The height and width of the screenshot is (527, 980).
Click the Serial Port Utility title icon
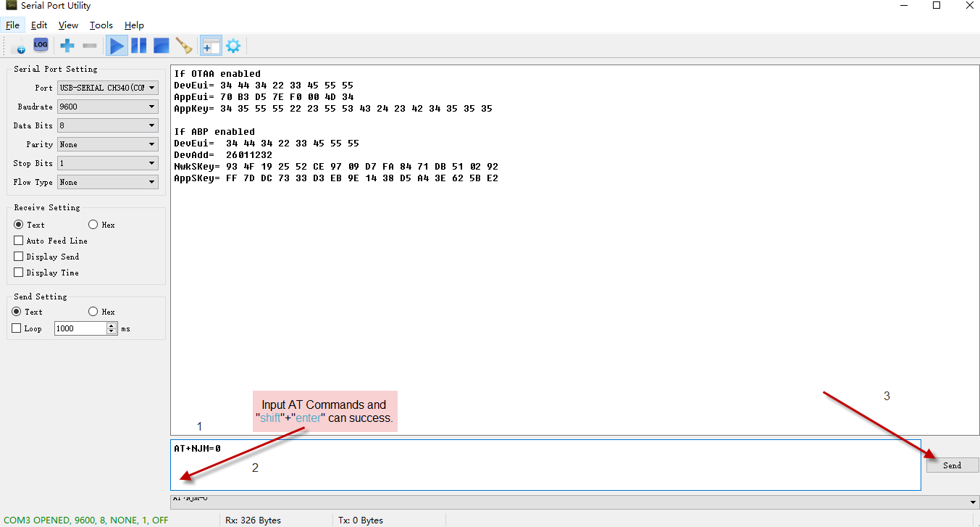[x=12, y=5]
